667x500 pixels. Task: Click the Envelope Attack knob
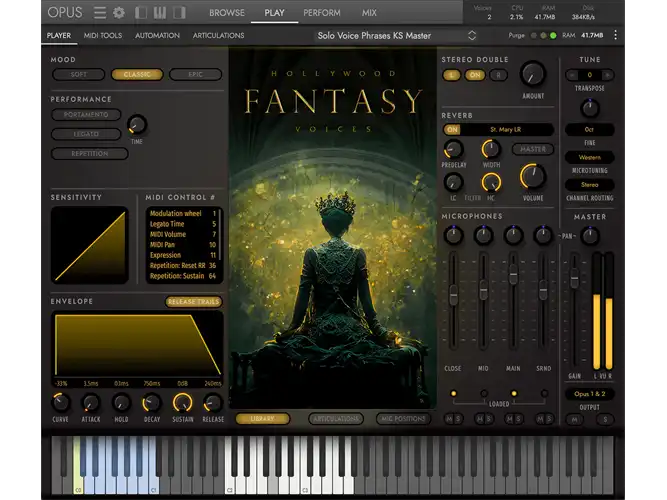click(91, 403)
